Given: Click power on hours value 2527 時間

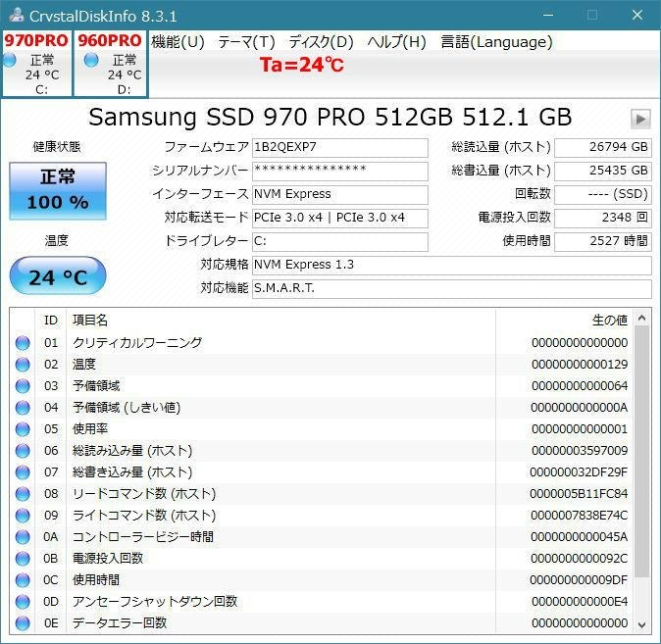Looking at the screenshot, I should pos(603,241).
